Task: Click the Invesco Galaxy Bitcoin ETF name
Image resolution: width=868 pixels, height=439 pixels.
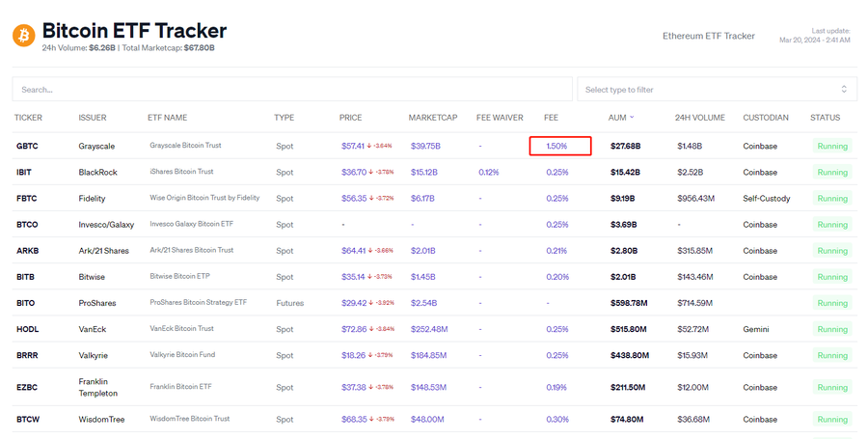Action: pos(192,224)
